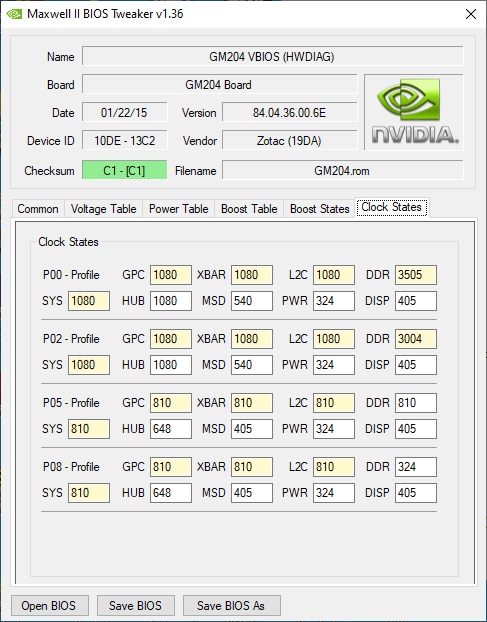Screen dimensions: 487x622
Task: Click the Save BIOS As button
Action: pyautogui.click(x=231, y=605)
